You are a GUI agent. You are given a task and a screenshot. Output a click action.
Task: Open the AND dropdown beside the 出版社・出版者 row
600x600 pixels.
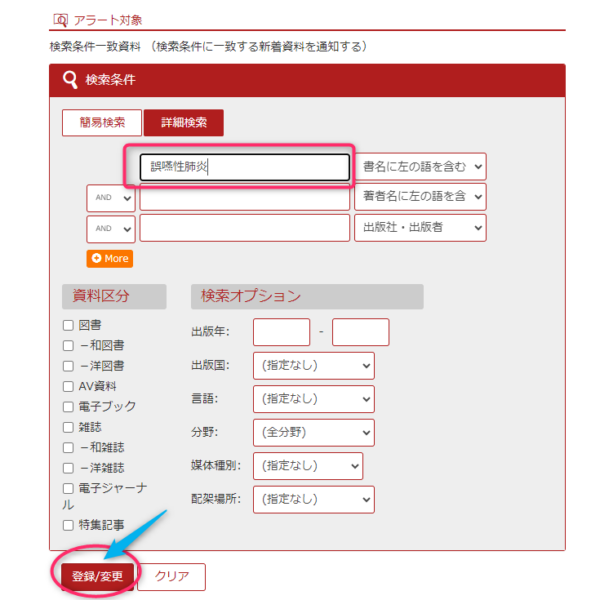pyautogui.click(x=111, y=229)
